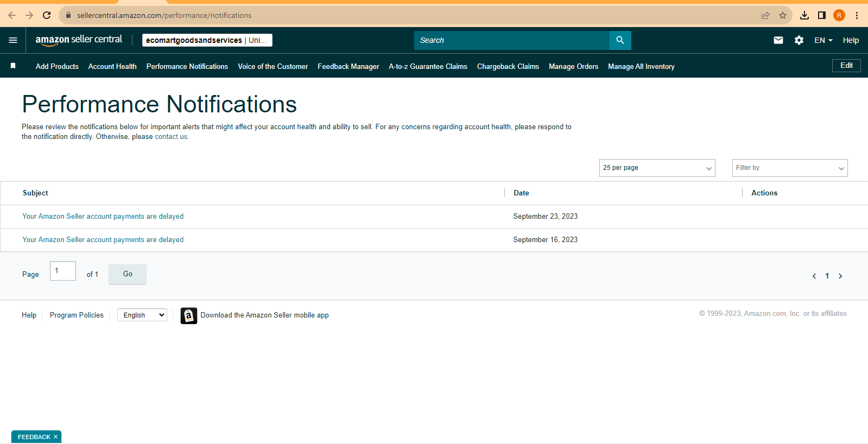Click the Edit button in navigation bar
The width and height of the screenshot is (868, 444).
(x=846, y=66)
